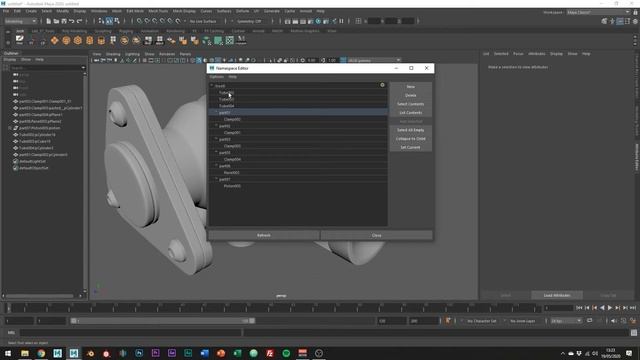Screen dimensions: 640x360
Task: Open the frames-per-second dropdown
Action: tap(566, 321)
